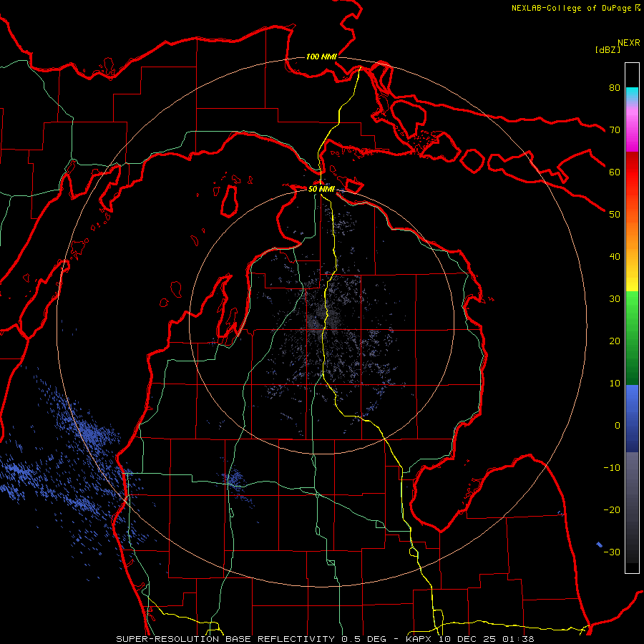This screenshot has width=644, height=644.
Task: Click the 50 value on the color scale
Action: tap(615, 215)
